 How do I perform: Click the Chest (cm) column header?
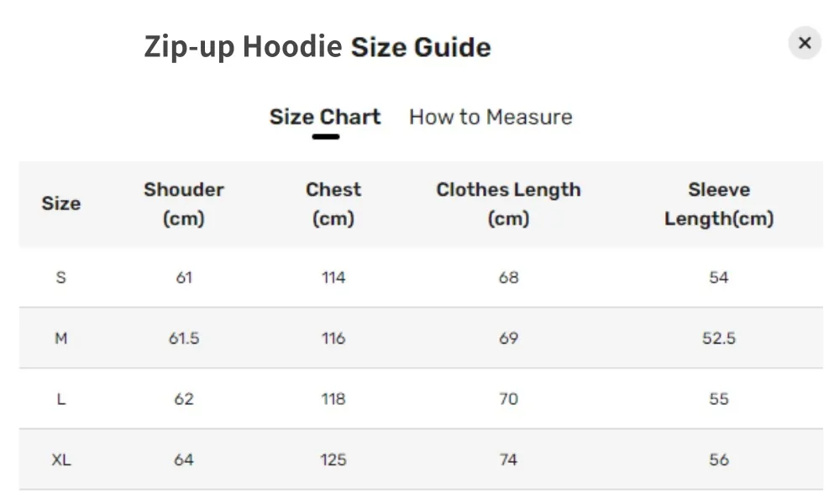(333, 204)
